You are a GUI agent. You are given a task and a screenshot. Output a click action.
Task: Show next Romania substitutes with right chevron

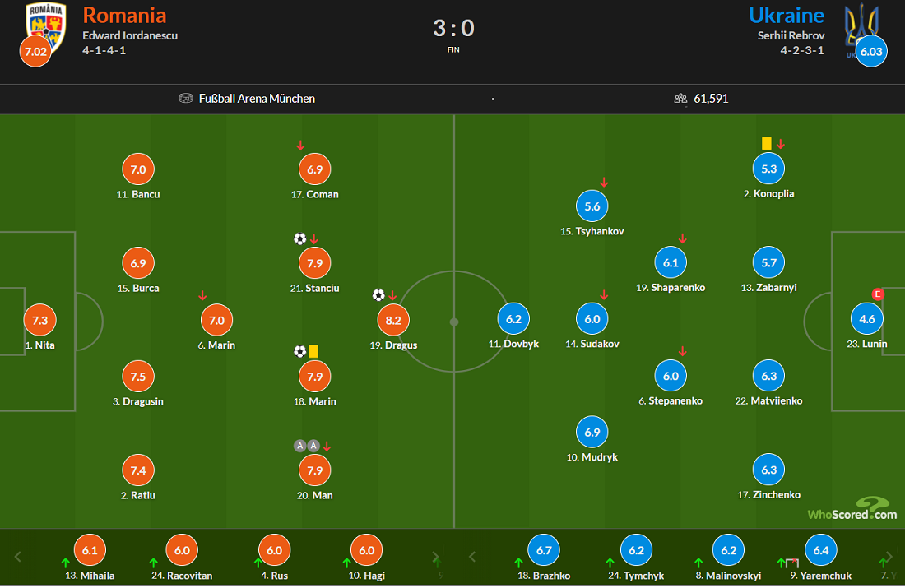coord(435,557)
